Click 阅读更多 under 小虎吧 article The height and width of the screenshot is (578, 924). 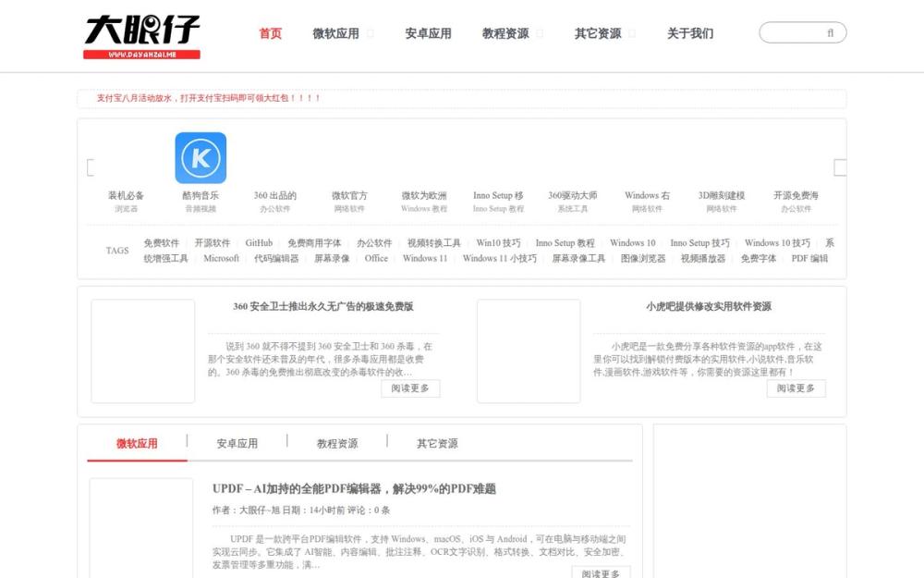(796, 388)
